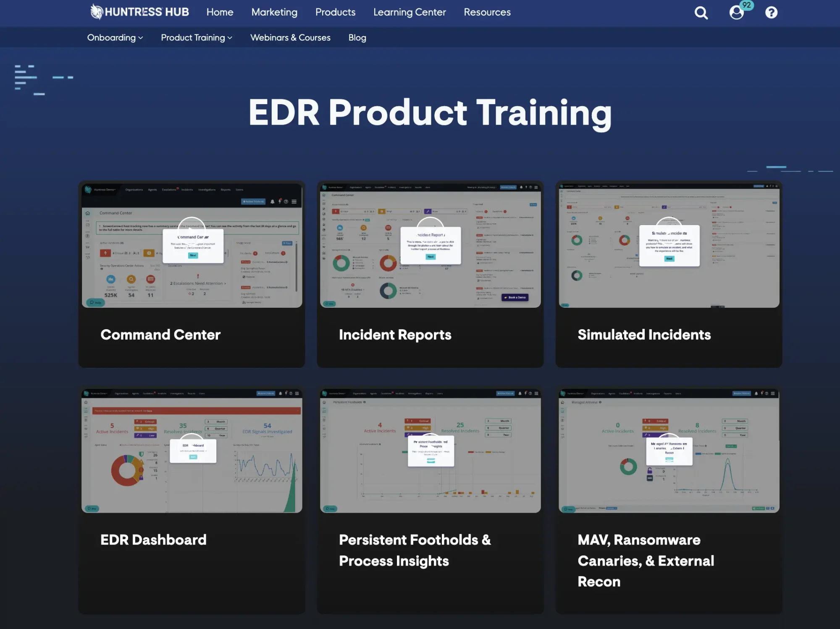Viewport: 840px width, 629px height.
Task: Open the Blog link
Action: [357, 38]
